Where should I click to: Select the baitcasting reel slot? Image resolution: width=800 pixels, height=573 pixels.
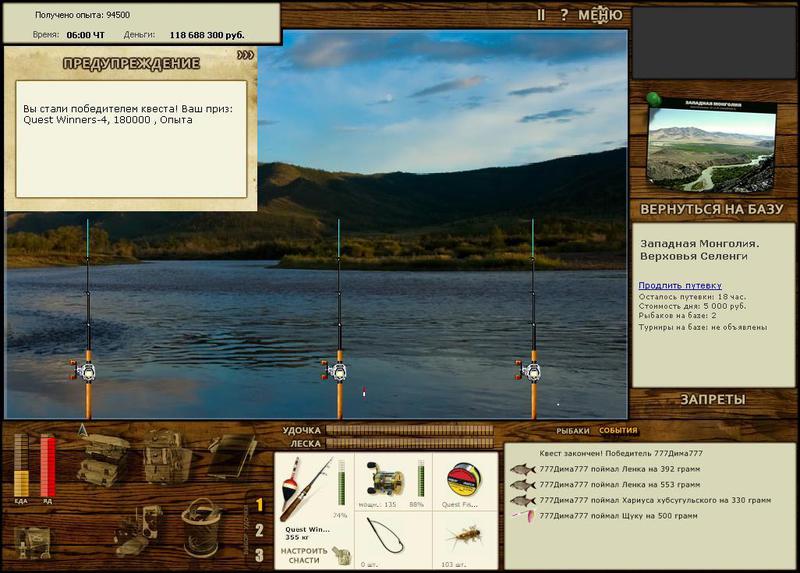pyautogui.click(x=393, y=482)
